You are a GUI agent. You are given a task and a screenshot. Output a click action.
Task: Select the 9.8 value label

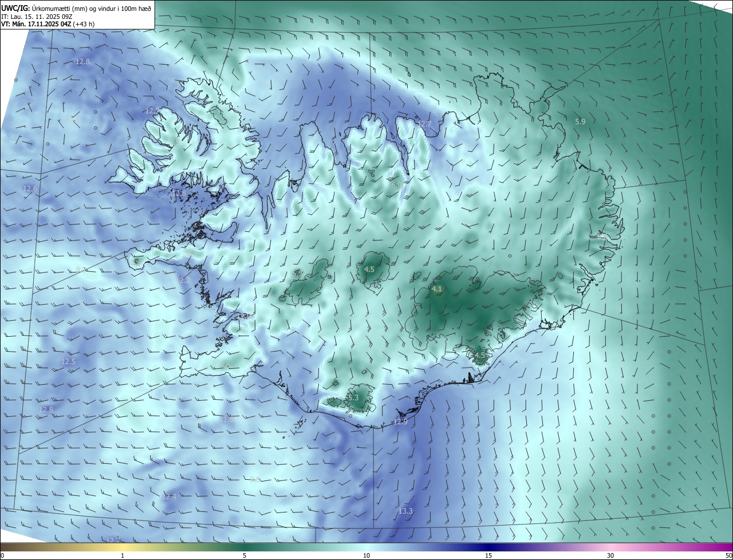point(255,479)
